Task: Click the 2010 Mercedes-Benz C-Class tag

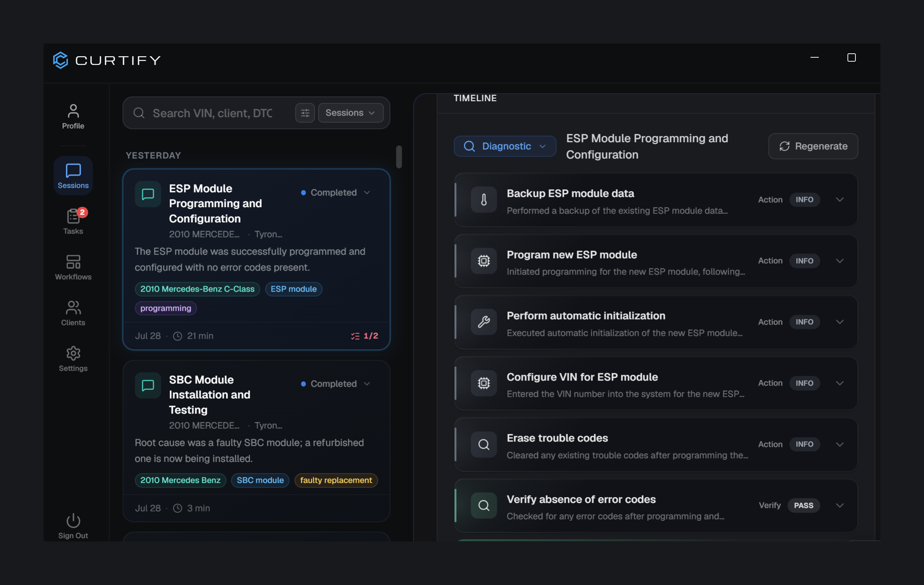Action: 197,289
